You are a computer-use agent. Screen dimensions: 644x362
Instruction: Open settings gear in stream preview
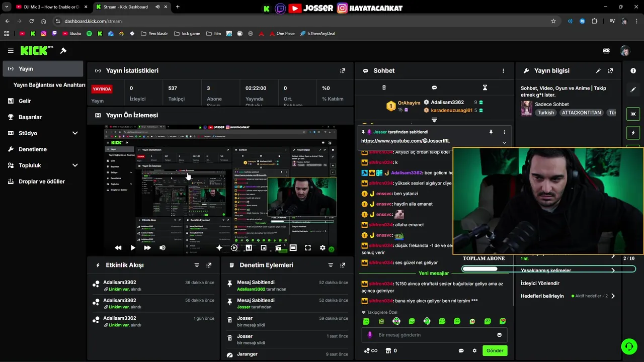[323, 248]
